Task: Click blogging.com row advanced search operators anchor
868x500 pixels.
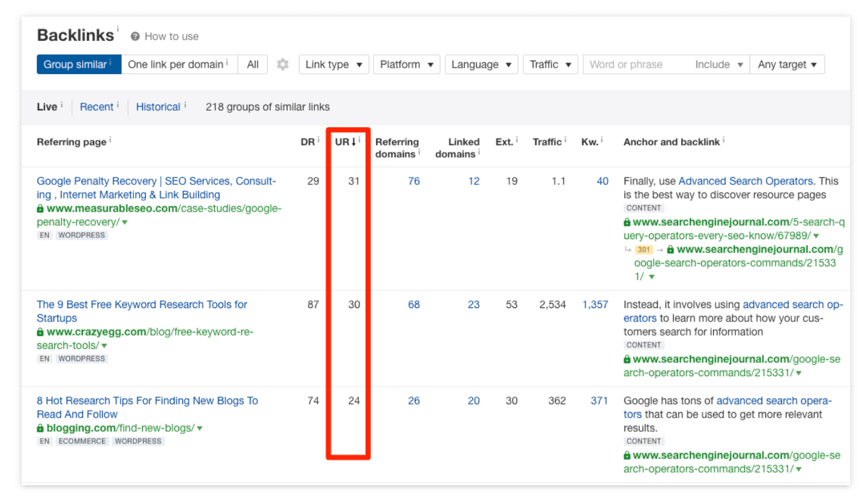Action: click(x=728, y=408)
